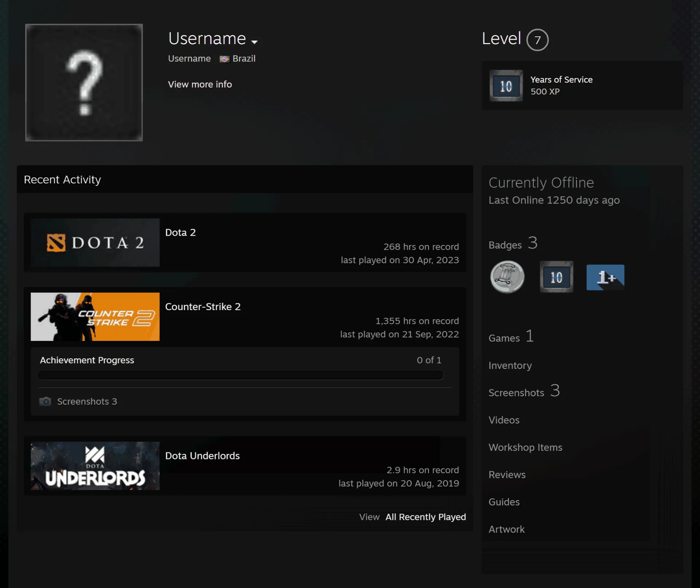Click the 1+ game collector badge
This screenshot has width=700, height=588.
605,277
